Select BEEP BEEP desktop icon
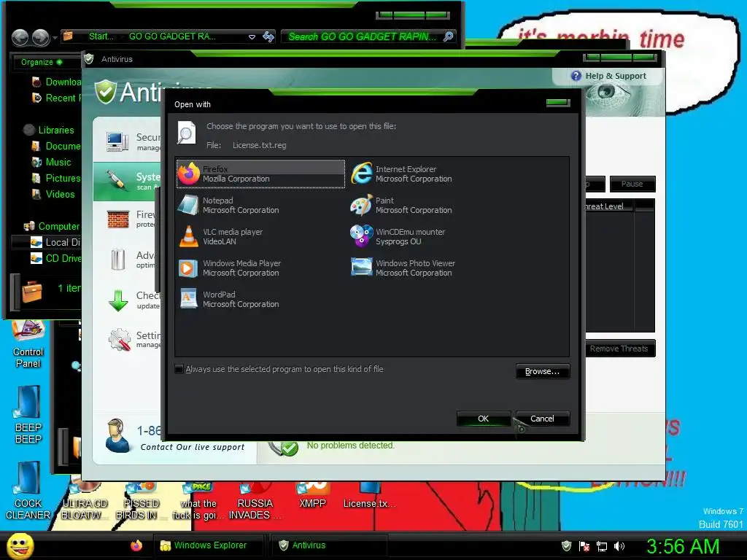 point(28,415)
